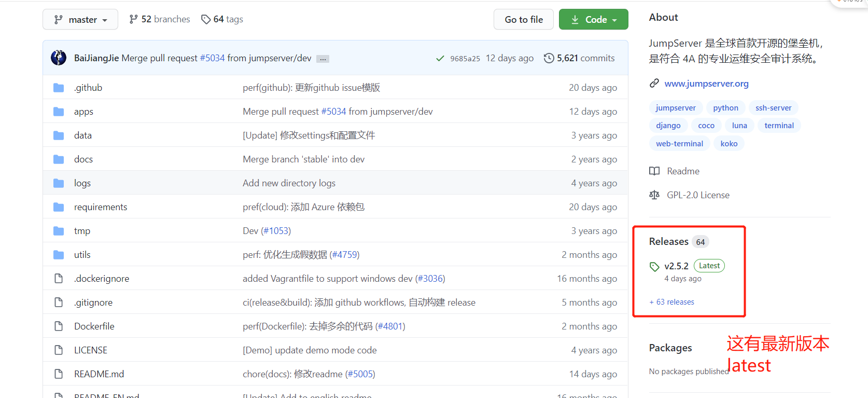Click the LICENSE file icon

pos(59,350)
